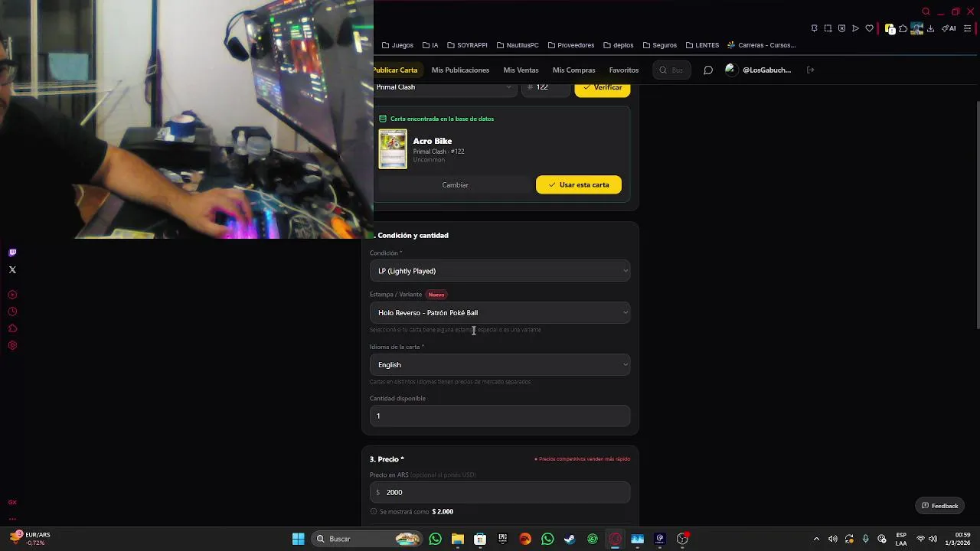Open the OBS Studio icon in taskbar
The image size is (980, 551).
point(682,539)
